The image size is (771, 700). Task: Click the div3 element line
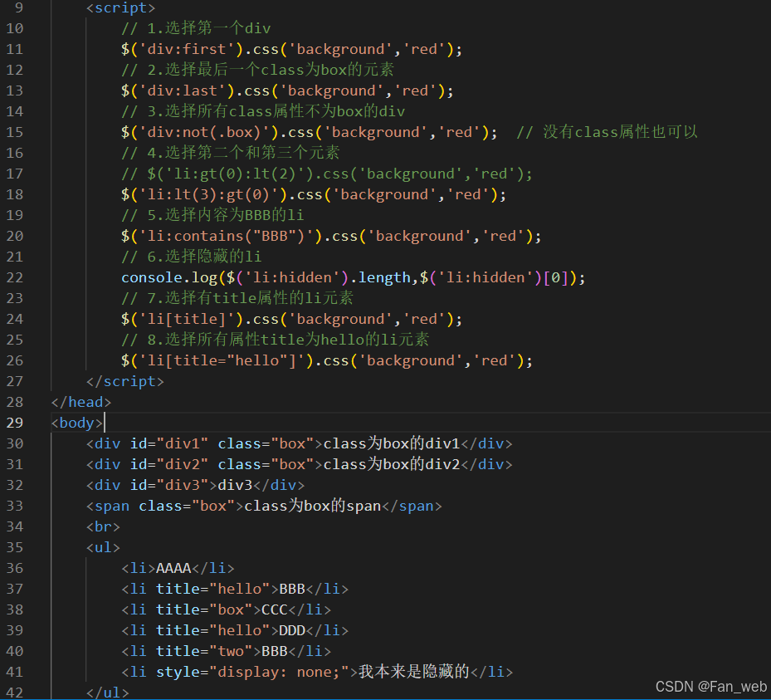point(196,485)
